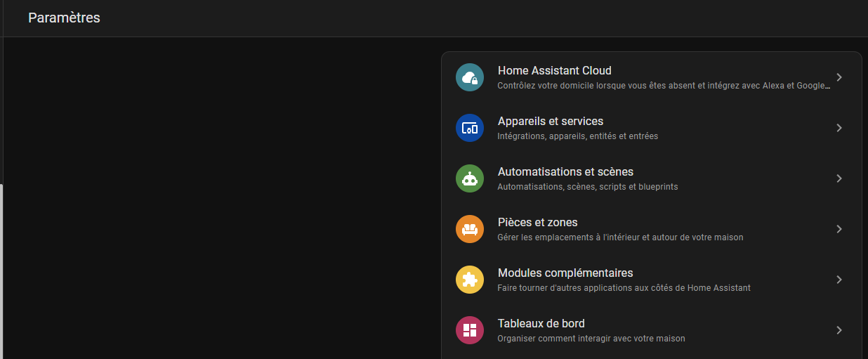Image resolution: width=868 pixels, height=359 pixels.
Task: Select the Modules complémentaires title
Action: tap(565, 273)
